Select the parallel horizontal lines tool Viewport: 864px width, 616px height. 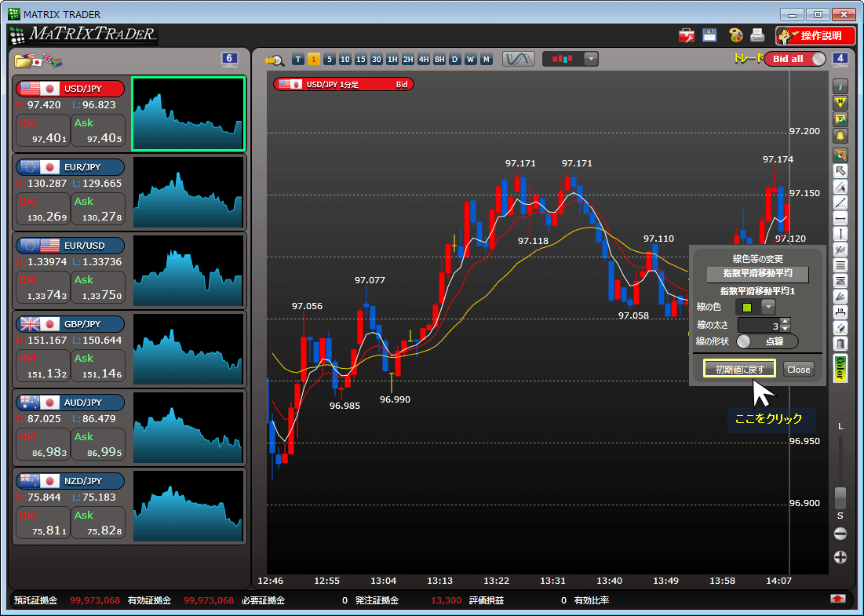pos(840,265)
